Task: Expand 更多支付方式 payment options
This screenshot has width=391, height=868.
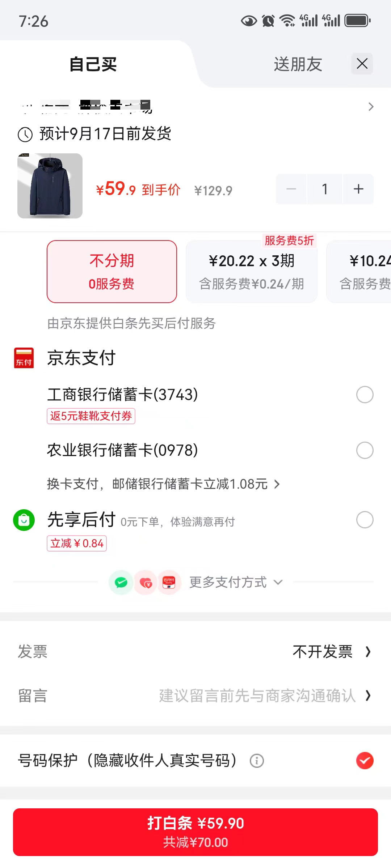Action: coord(236,582)
